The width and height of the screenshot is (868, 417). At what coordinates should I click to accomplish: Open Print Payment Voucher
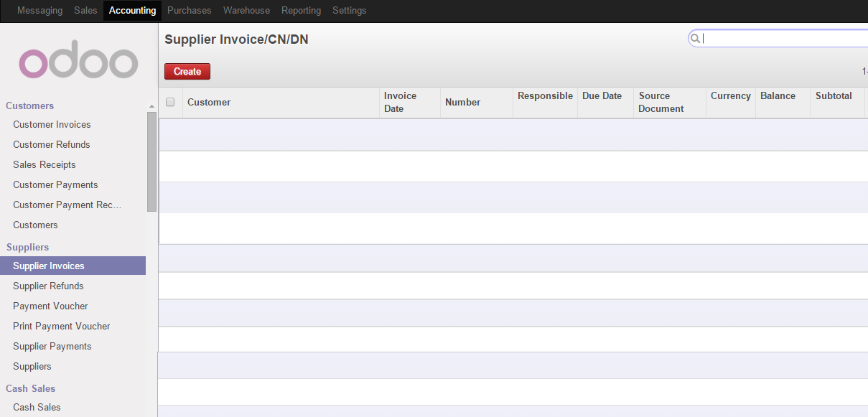pyautogui.click(x=61, y=326)
